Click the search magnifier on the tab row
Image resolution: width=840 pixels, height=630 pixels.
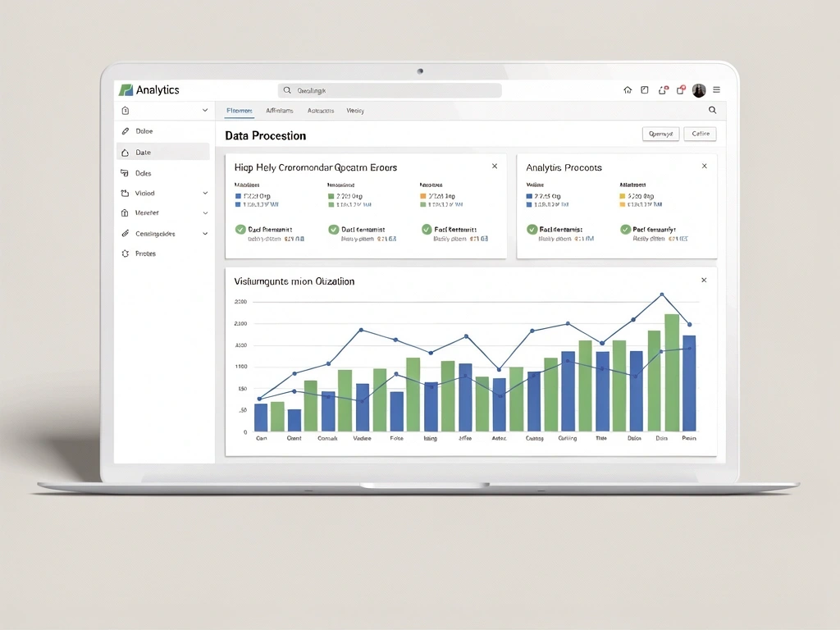tap(712, 109)
